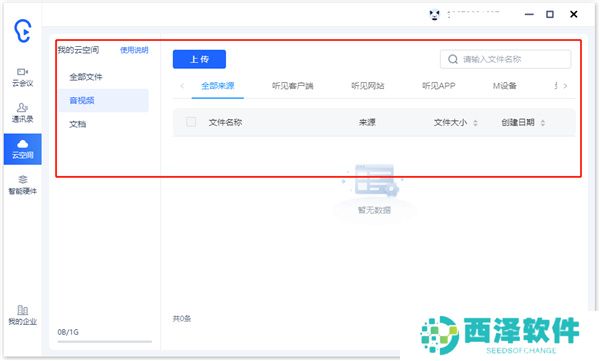
Task: Click the 来源 column header
Action: click(x=367, y=123)
